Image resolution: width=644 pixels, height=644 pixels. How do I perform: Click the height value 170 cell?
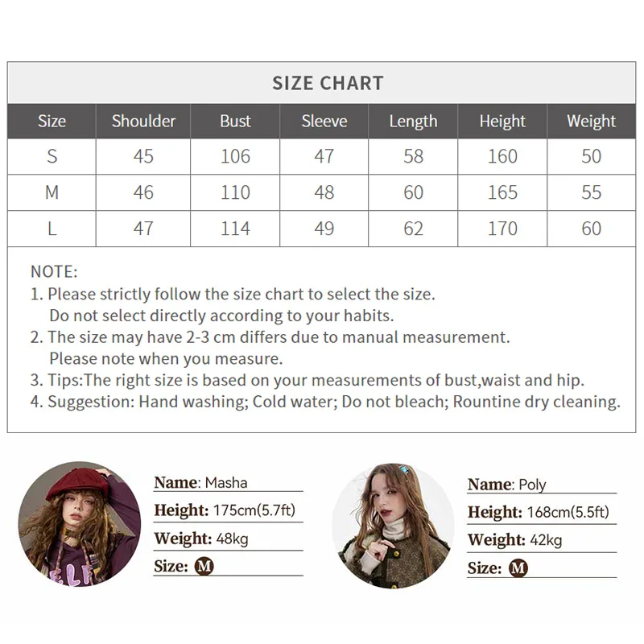tap(502, 229)
